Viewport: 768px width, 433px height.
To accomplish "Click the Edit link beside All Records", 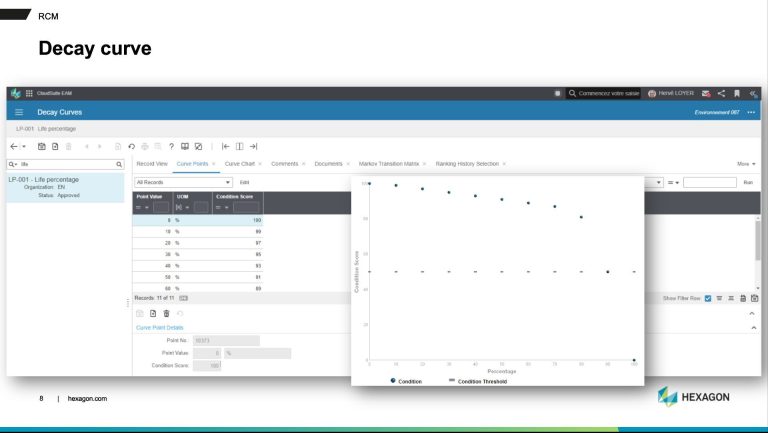I will coord(245,182).
